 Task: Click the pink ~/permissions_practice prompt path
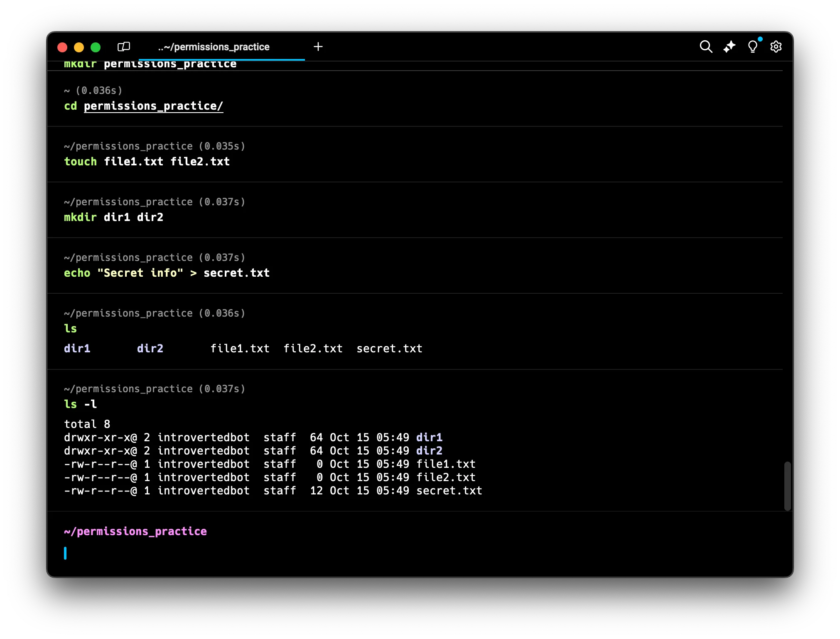135,531
